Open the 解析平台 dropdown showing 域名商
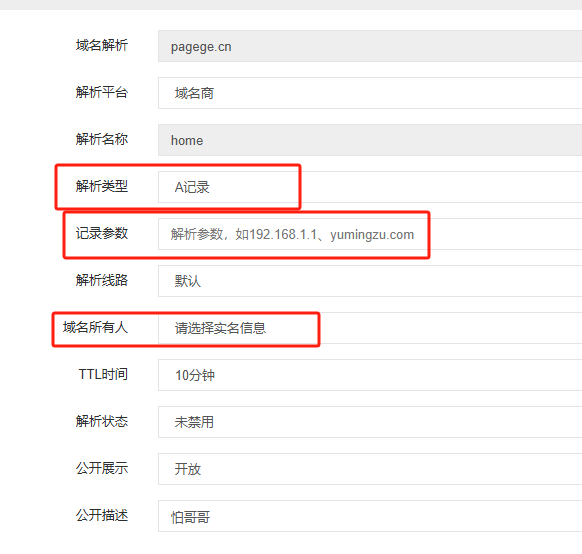The height and width of the screenshot is (554, 582). tap(370, 93)
